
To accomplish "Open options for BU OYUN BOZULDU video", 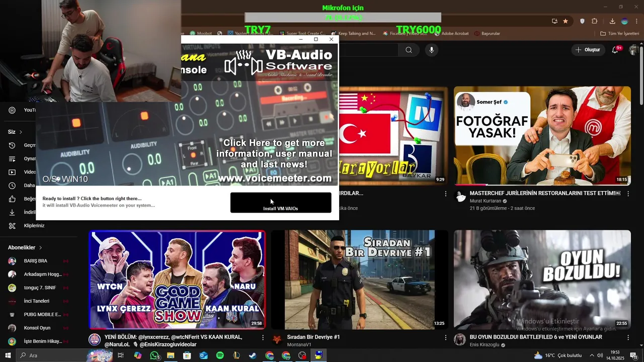I will tap(628, 337).
